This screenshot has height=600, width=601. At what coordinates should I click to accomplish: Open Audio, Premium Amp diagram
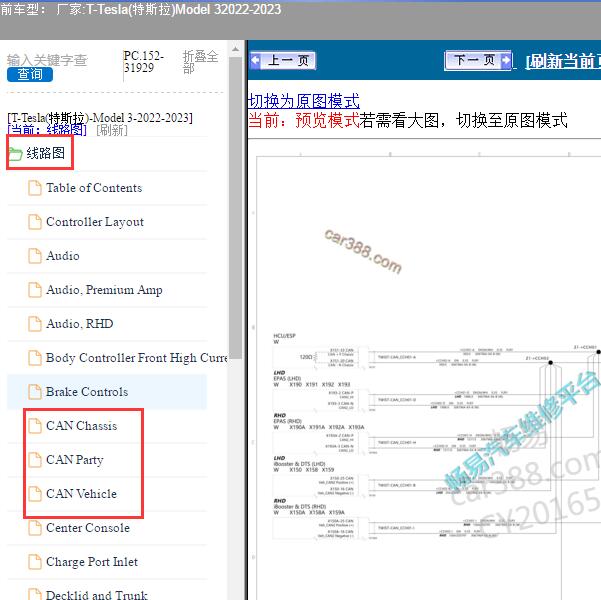104,290
